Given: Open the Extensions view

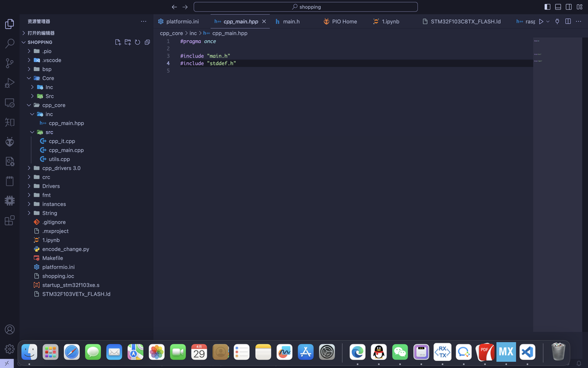Looking at the screenshot, I should point(9,221).
